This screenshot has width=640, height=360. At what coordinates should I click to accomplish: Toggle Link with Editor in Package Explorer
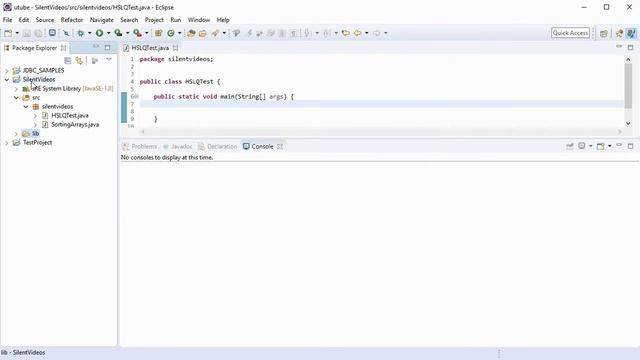[79, 60]
